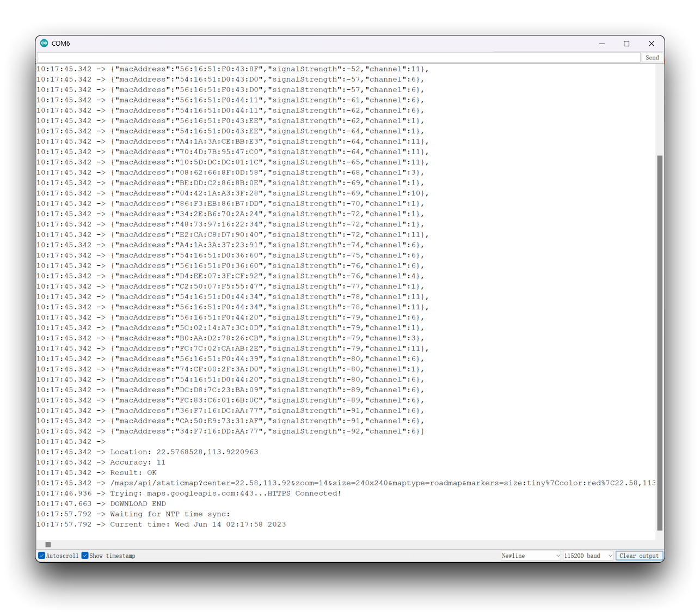Click the line with macAddress FC:7C:02:CA:AB:2E
The height and width of the screenshot is (615, 700).
click(x=232, y=349)
